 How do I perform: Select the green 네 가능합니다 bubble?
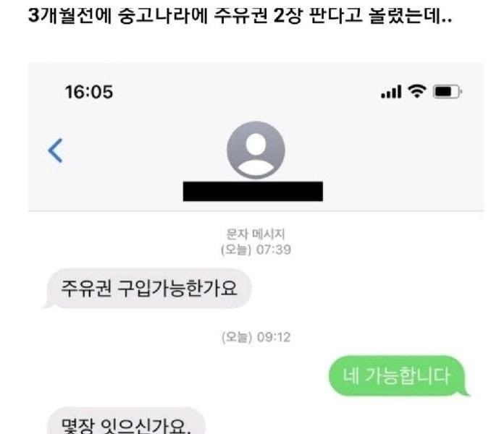(398, 376)
